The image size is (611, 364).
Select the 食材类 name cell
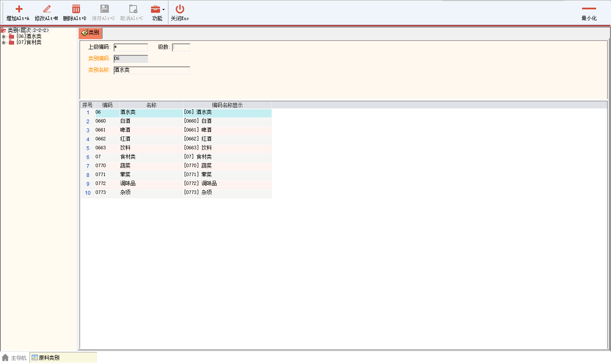(151, 157)
